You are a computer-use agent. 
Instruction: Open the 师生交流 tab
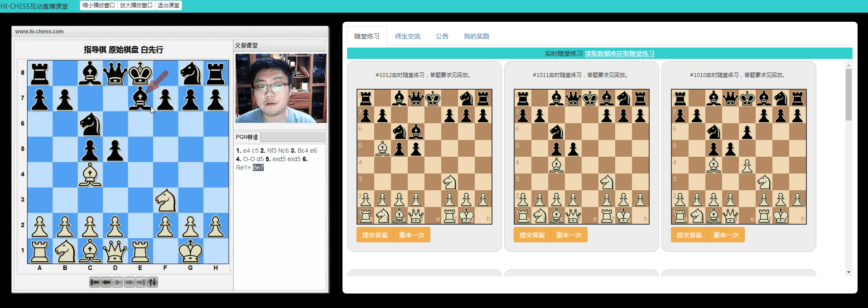click(x=407, y=36)
